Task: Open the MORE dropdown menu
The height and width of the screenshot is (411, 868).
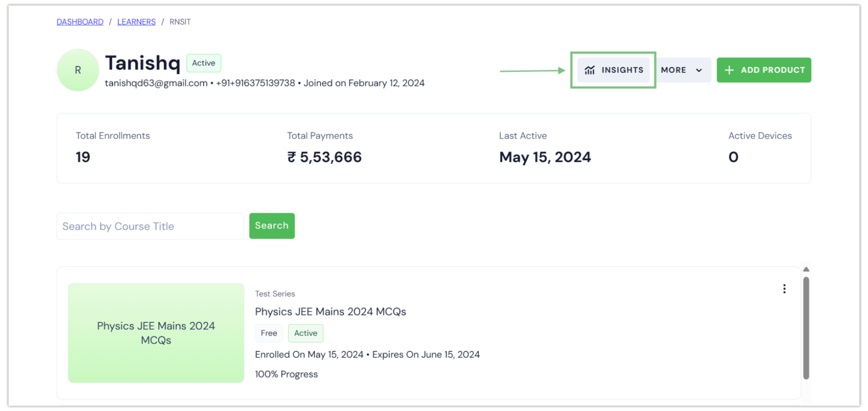Action: [683, 70]
